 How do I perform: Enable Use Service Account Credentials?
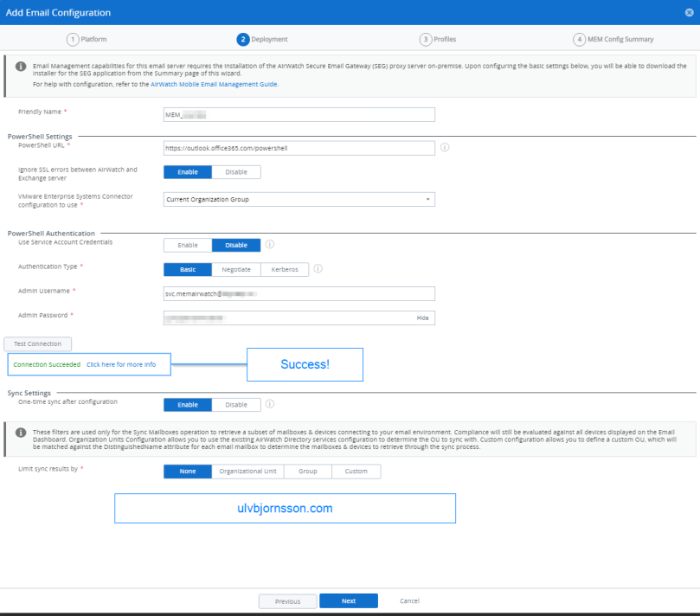tap(187, 245)
